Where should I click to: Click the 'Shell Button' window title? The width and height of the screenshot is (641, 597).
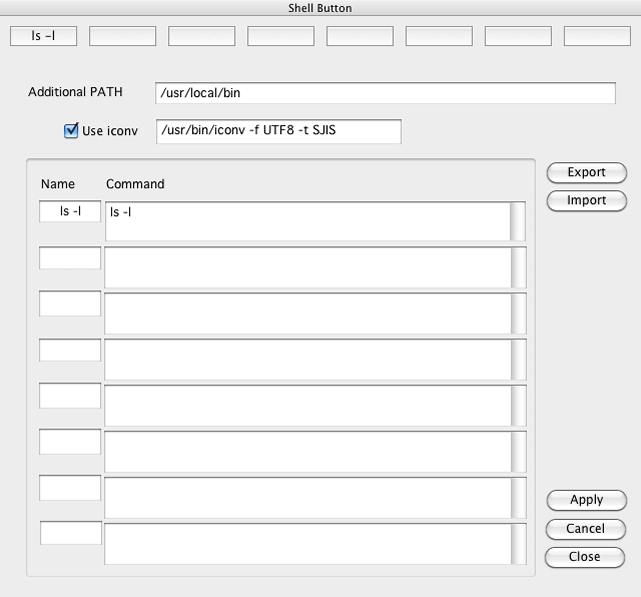click(320, 8)
